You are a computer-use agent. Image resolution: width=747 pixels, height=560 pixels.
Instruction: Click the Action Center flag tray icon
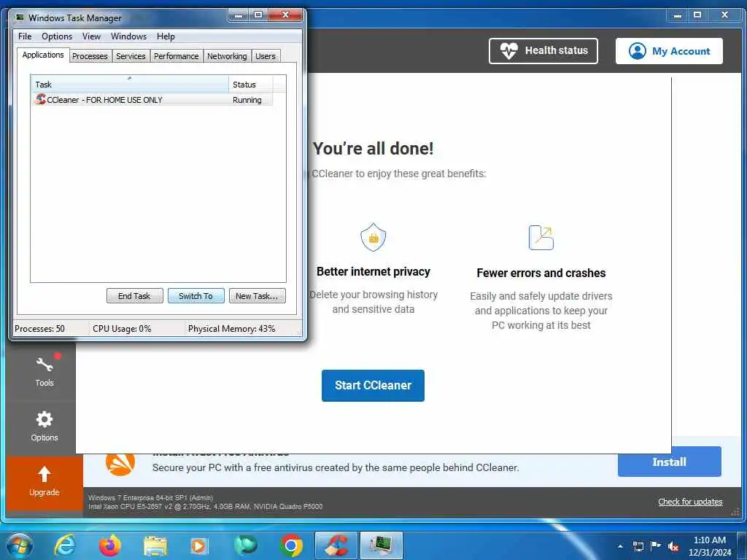coord(656,545)
